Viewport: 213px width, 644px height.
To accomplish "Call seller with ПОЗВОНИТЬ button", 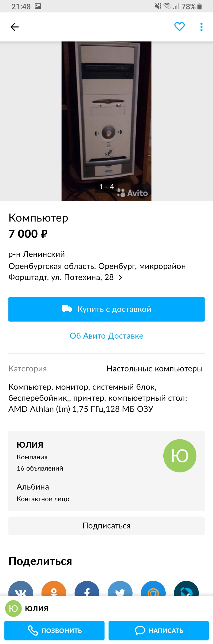I will click(54, 631).
